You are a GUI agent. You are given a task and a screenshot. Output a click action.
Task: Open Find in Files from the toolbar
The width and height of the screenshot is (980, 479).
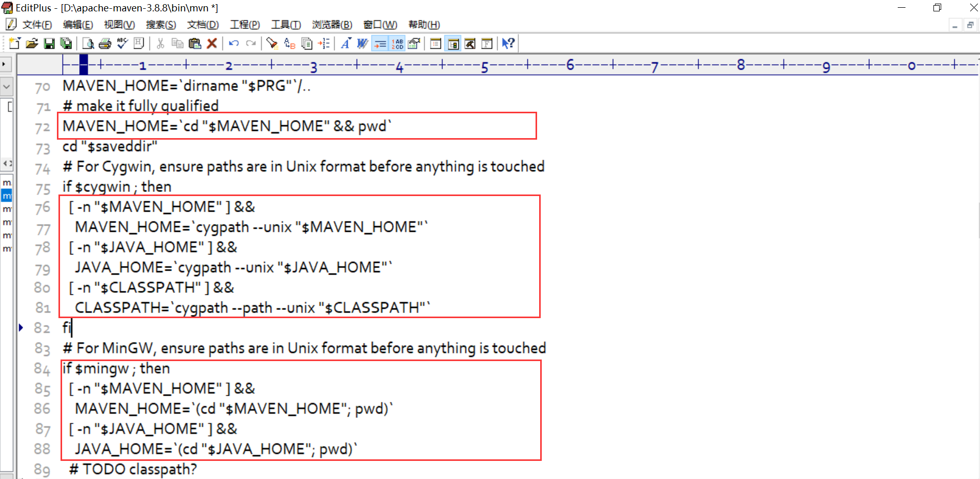click(x=307, y=43)
